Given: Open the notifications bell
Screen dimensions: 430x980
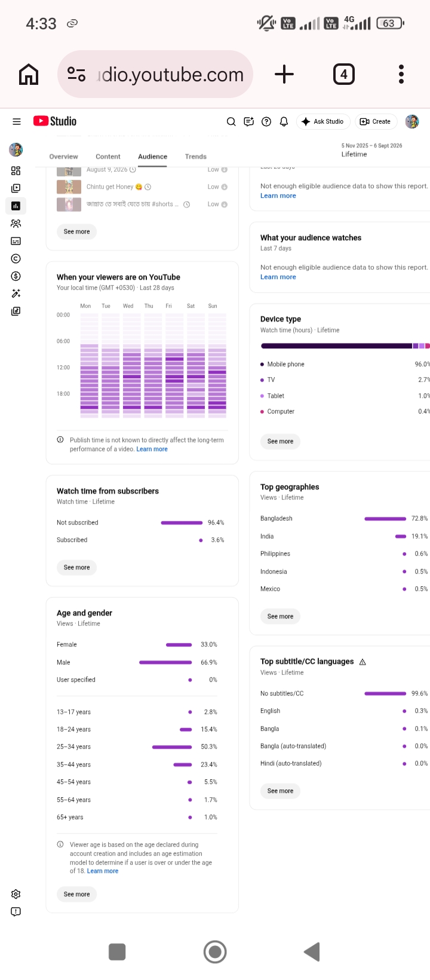Looking at the screenshot, I should tap(284, 121).
